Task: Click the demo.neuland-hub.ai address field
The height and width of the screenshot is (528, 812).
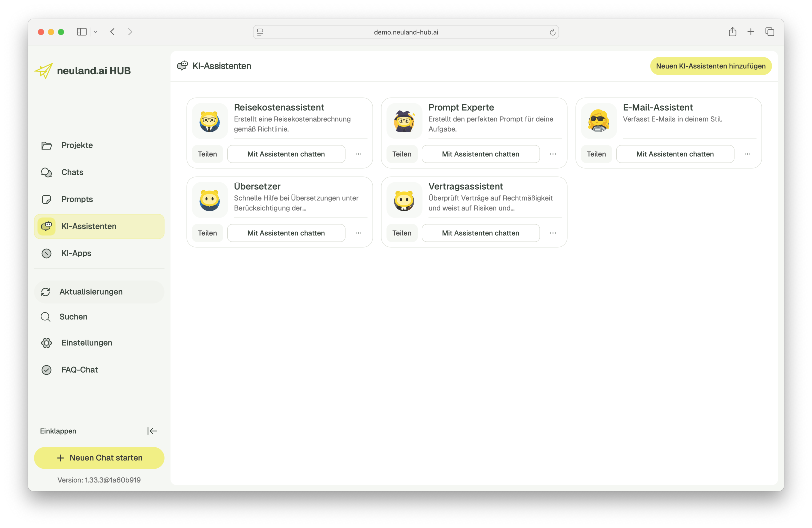Action: point(406,32)
